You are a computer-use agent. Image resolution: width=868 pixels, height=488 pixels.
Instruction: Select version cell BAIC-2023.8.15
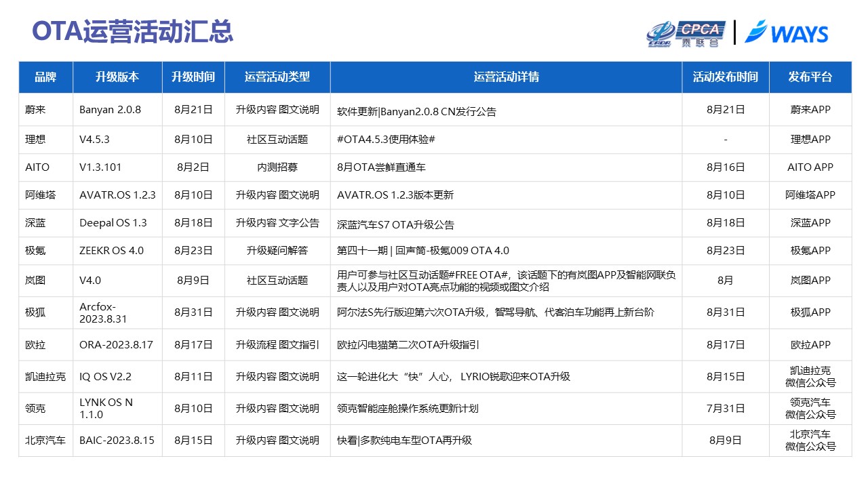click(117, 441)
